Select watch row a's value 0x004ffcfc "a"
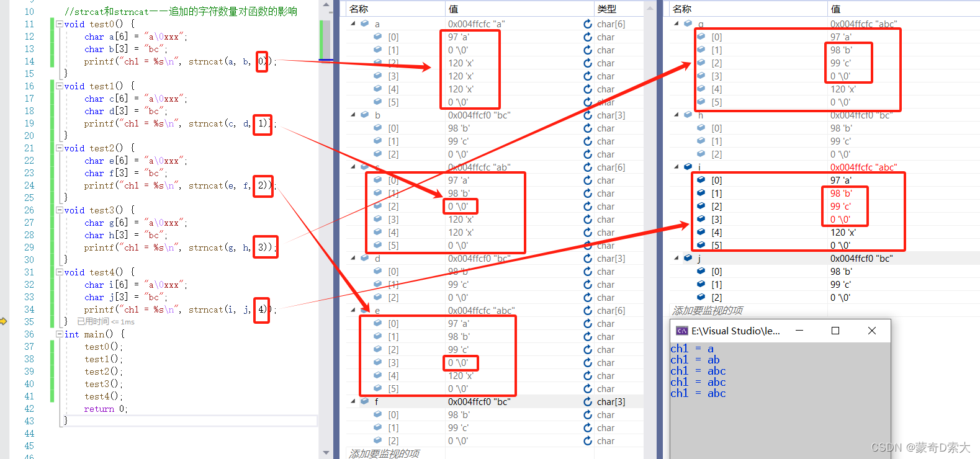Screen dimensions: 980x459 (476, 24)
